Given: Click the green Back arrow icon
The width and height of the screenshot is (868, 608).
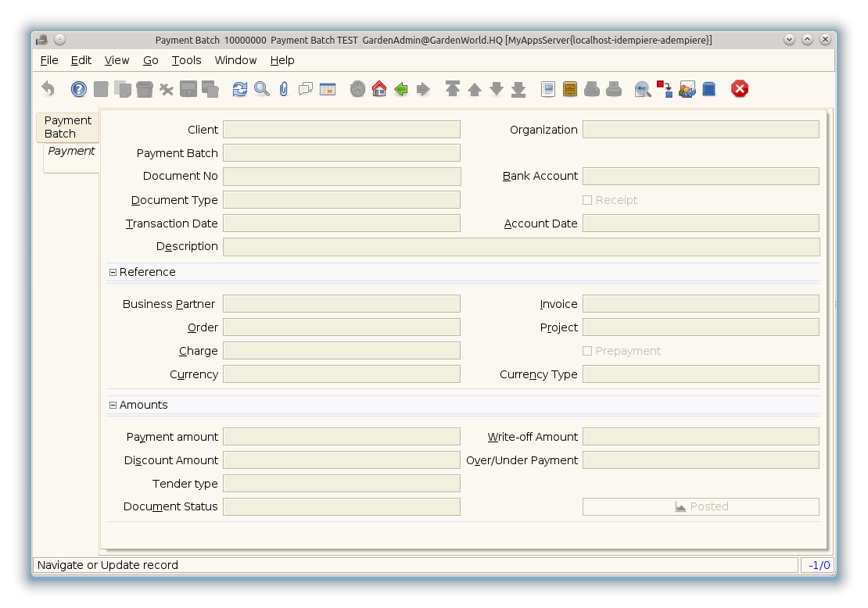Looking at the screenshot, I should (x=401, y=89).
